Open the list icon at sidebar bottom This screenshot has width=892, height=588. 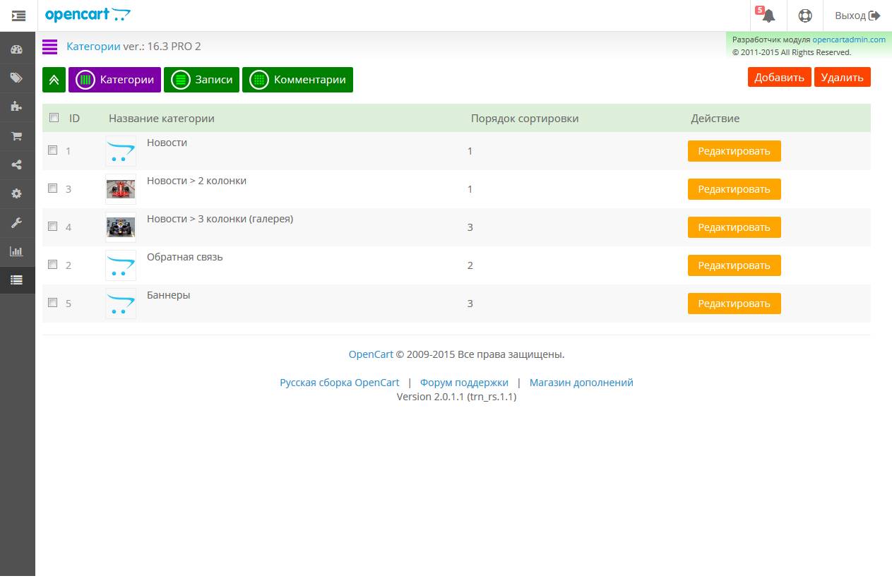tap(17, 280)
